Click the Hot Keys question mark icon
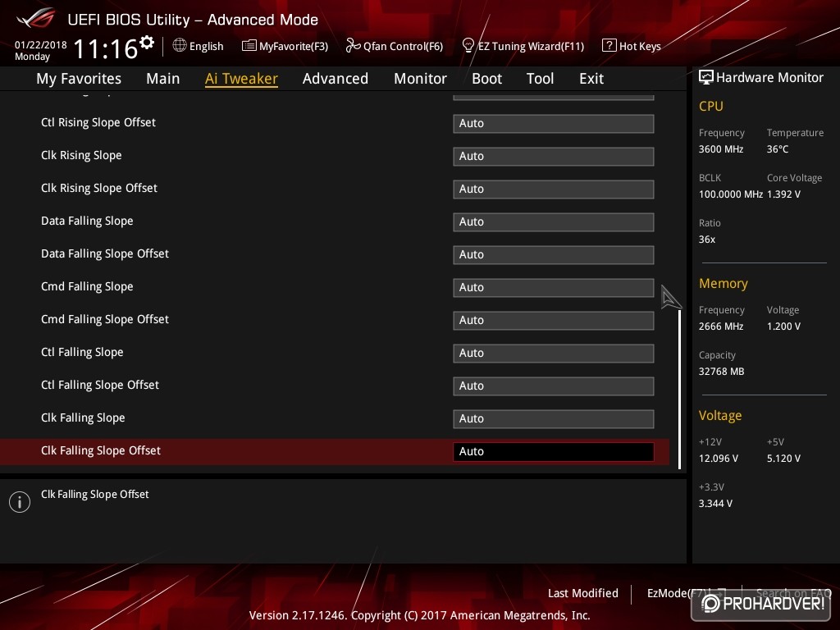The height and width of the screenshot is (630, 840). coord(609,46)
